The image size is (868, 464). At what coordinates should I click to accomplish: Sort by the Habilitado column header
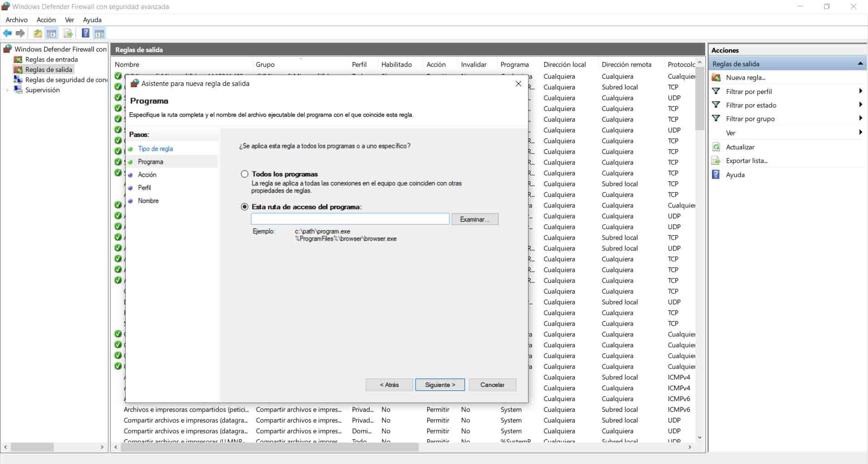(x=396, y=65)
